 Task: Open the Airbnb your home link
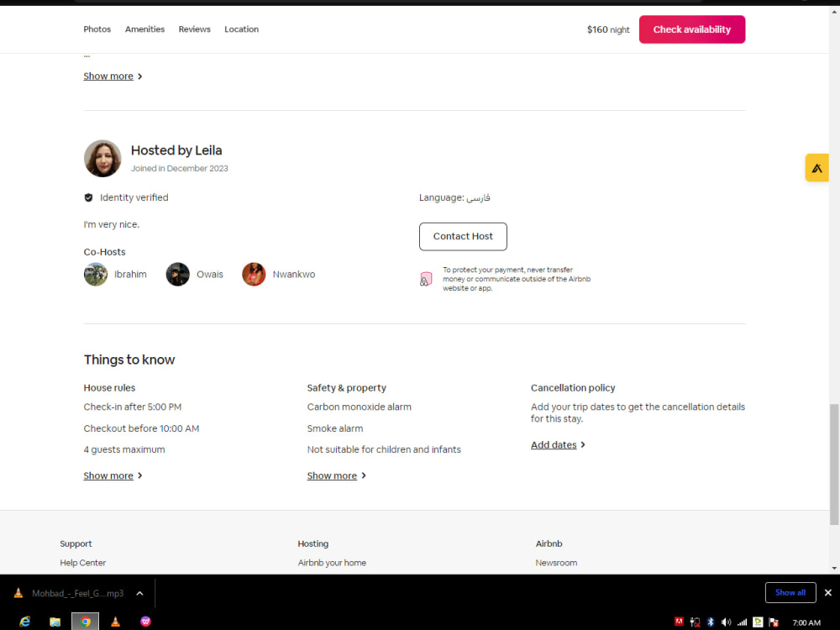click(332, 563)
